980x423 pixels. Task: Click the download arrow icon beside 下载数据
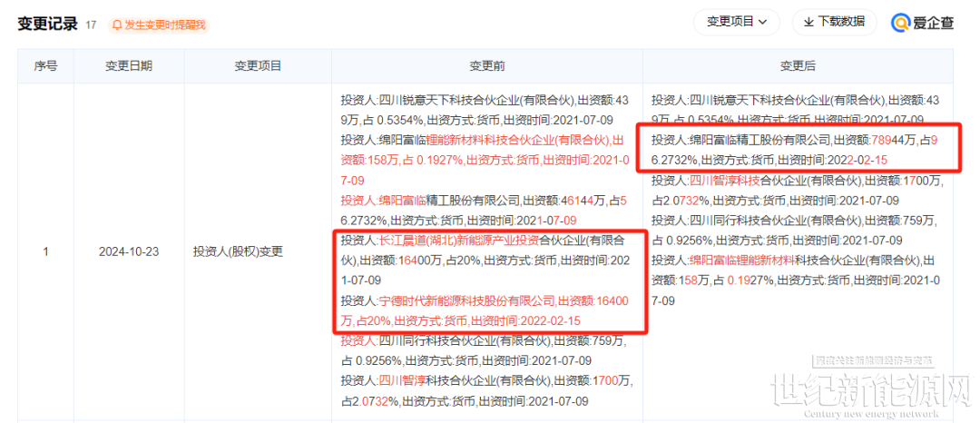coord(808,22)
